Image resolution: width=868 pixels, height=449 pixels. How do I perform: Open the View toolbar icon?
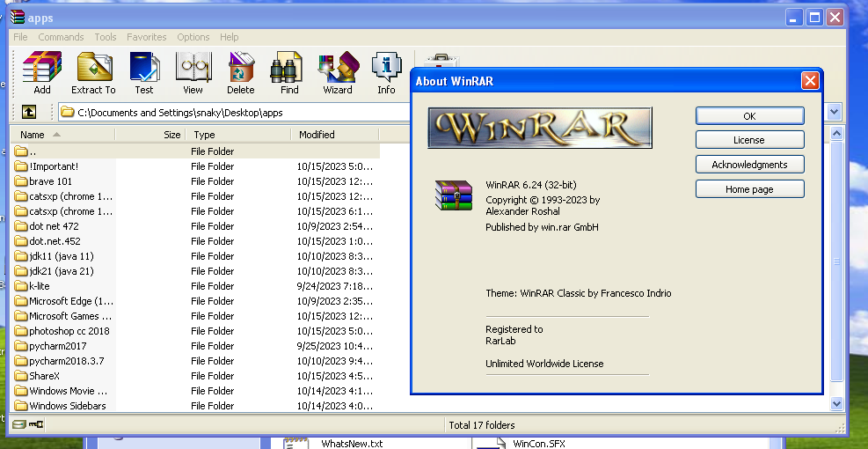coord(193,67)
